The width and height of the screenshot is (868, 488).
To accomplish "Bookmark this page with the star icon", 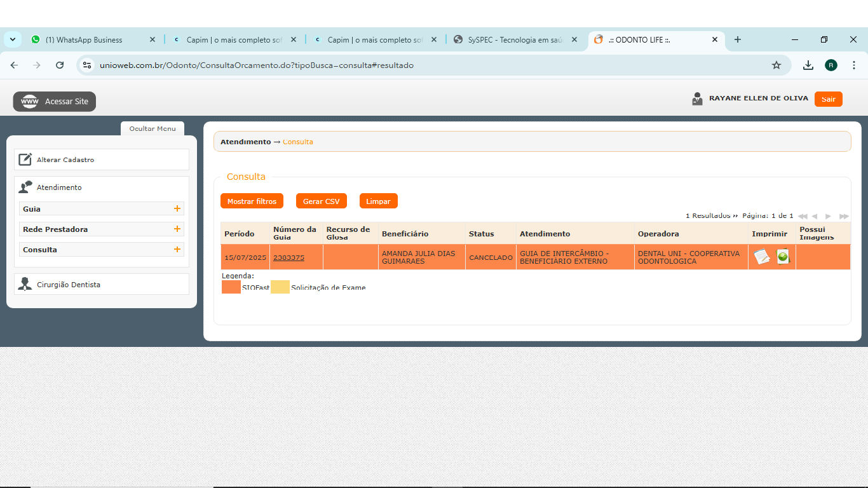I will [776, 65].
